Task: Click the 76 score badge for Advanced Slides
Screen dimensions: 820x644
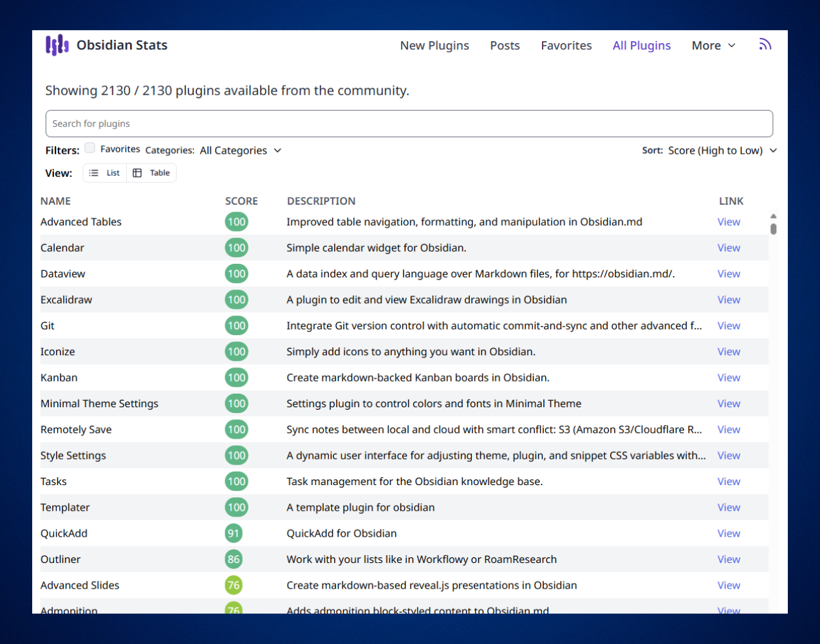Action: point(234,585)
